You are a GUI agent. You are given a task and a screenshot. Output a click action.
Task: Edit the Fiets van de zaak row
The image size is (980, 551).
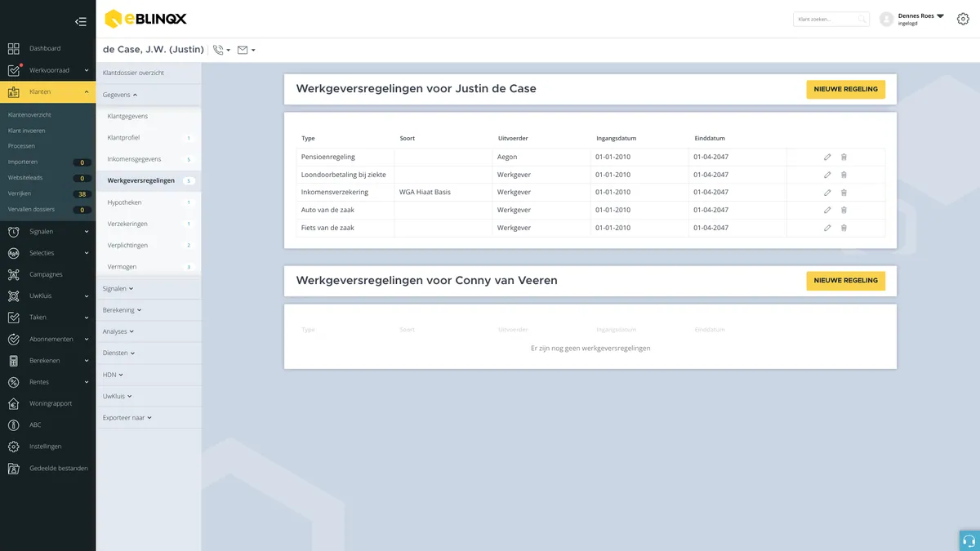[x=827, y=228]
